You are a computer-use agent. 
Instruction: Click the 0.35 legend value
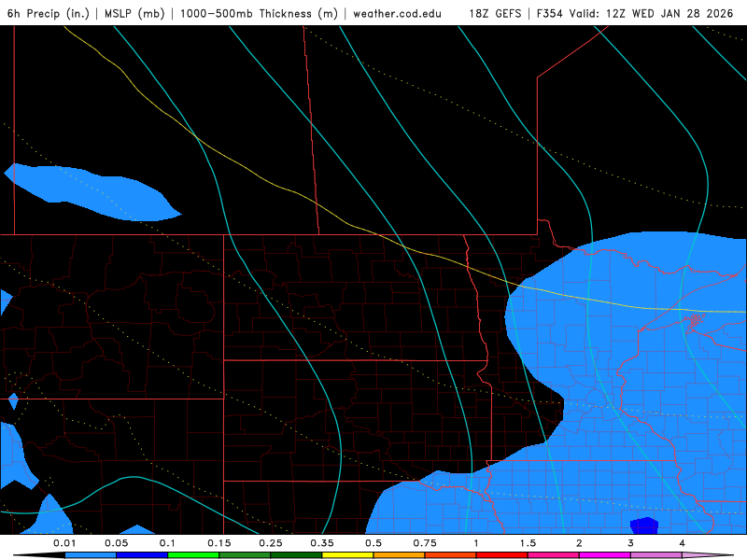(322, 543)
